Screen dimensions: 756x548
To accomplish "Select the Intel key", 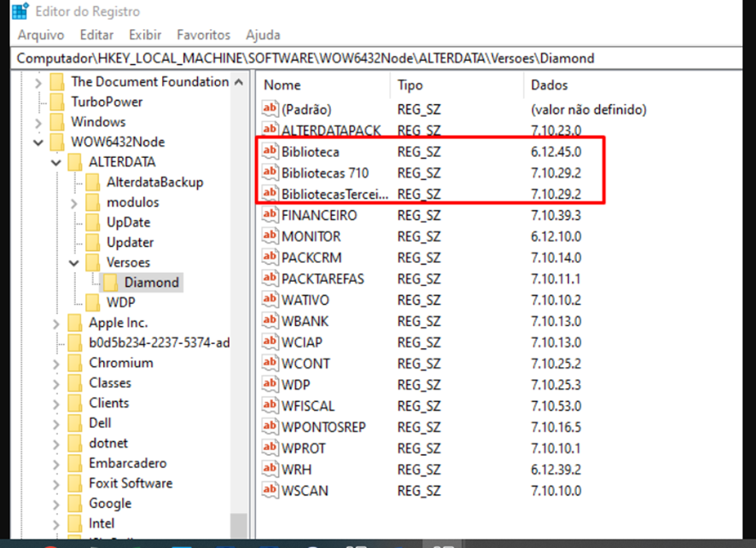I will point(102,524).
